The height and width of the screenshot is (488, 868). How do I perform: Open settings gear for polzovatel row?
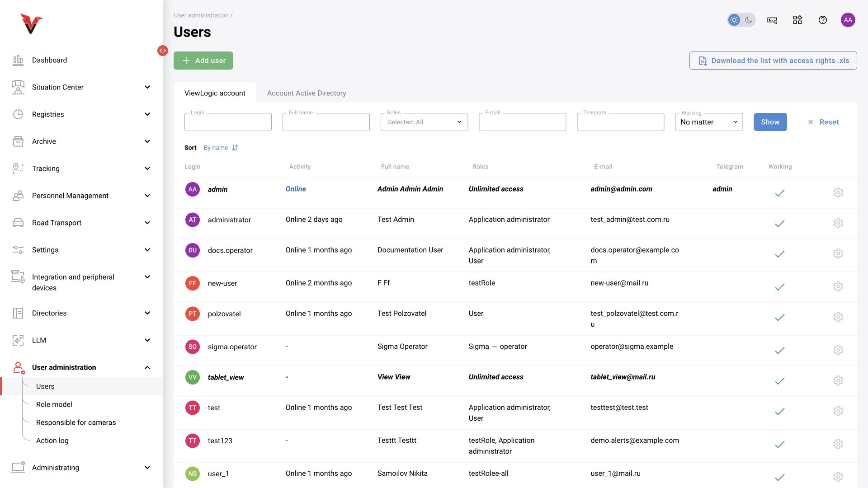tap(838, 317)
